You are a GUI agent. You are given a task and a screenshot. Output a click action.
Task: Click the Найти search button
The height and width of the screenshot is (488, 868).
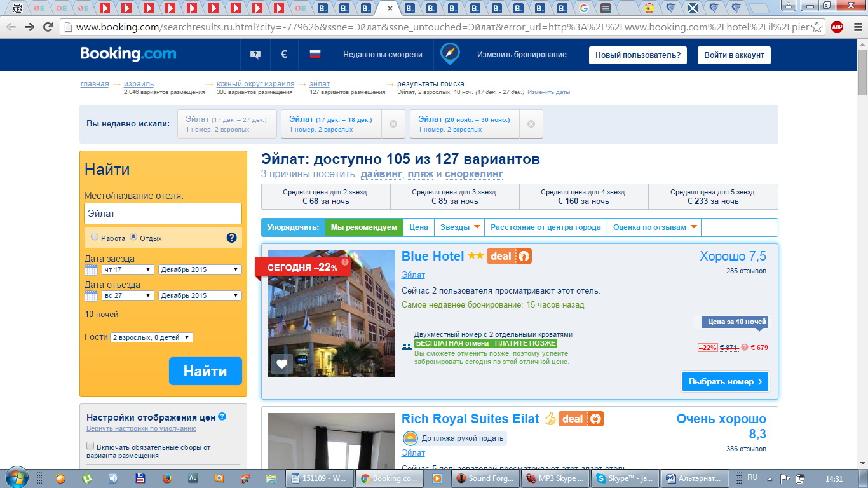pos(205,371)
